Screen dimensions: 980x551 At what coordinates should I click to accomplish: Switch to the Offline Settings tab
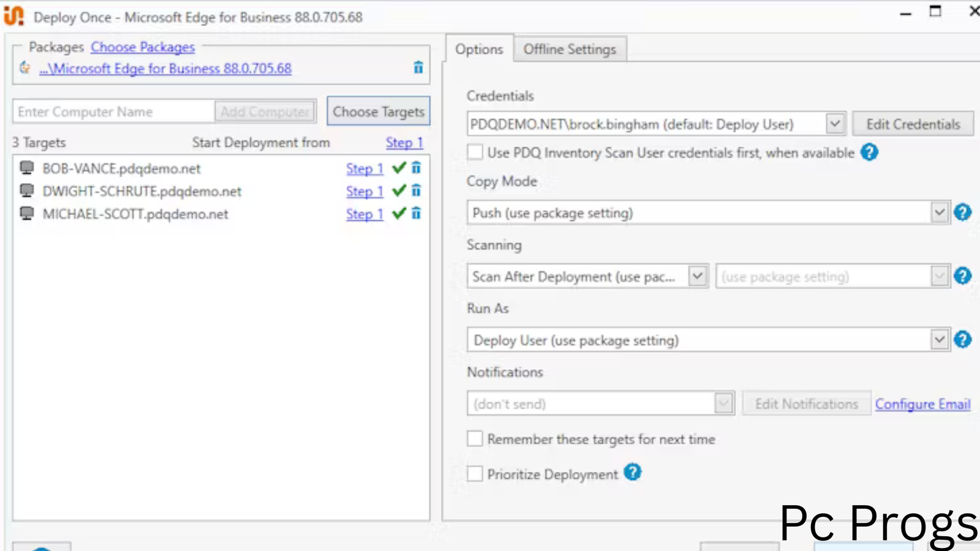[x=570, y=49]
